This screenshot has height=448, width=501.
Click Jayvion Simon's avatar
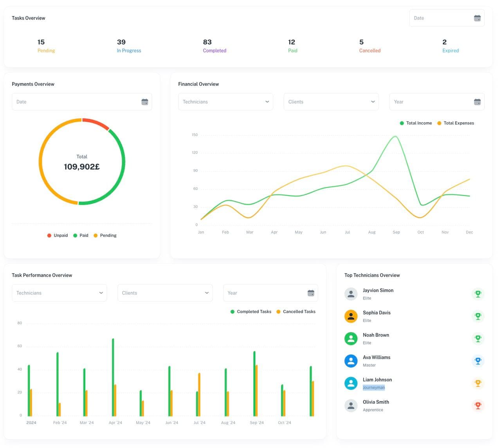[x=351, y=294]
